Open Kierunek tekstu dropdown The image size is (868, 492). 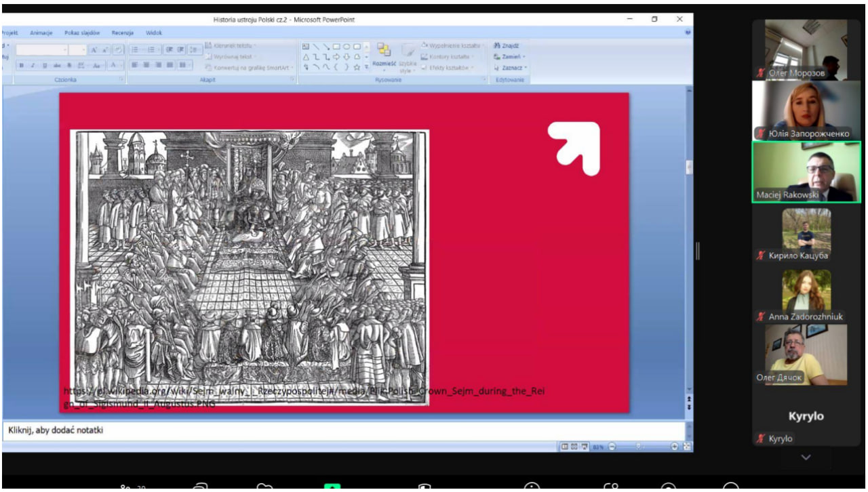click(x=231, y=45)
